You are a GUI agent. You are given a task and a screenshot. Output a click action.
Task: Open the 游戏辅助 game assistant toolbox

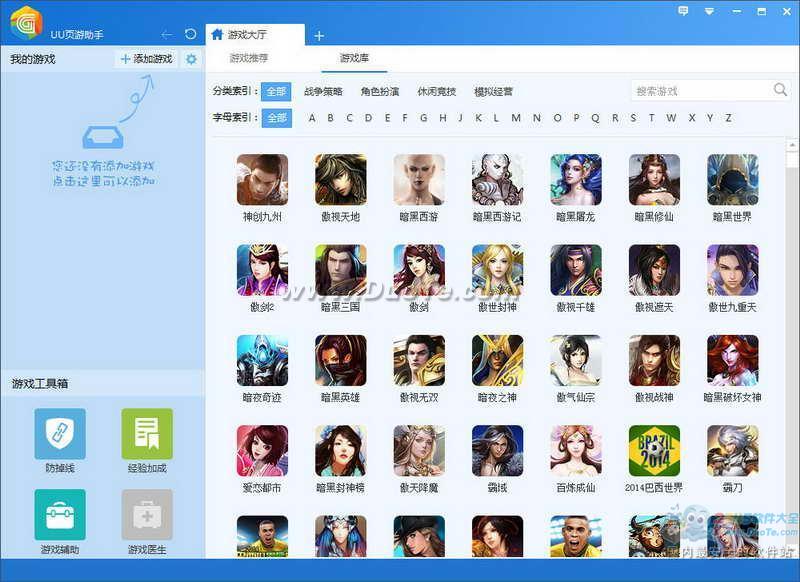pos(60,514)
